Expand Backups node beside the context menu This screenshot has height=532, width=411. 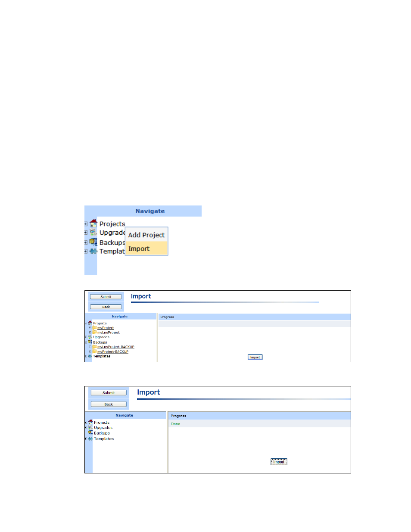point(86,243)
